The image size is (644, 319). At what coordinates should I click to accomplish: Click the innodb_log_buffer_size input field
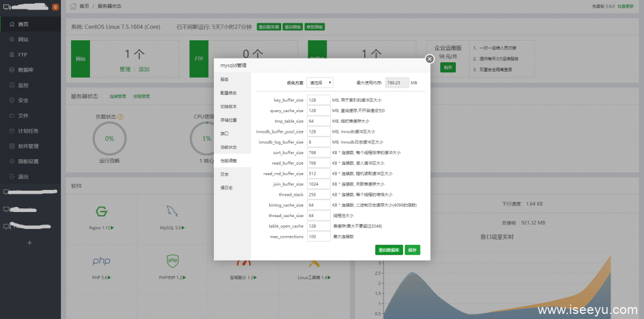tap(319, 142)
